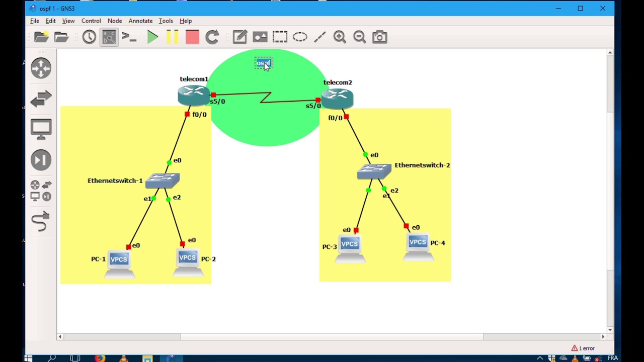The height and width of the screenshot is (362, 644).
Task: Click telecom1's s5/0 interface label
Action: [217, 102]
